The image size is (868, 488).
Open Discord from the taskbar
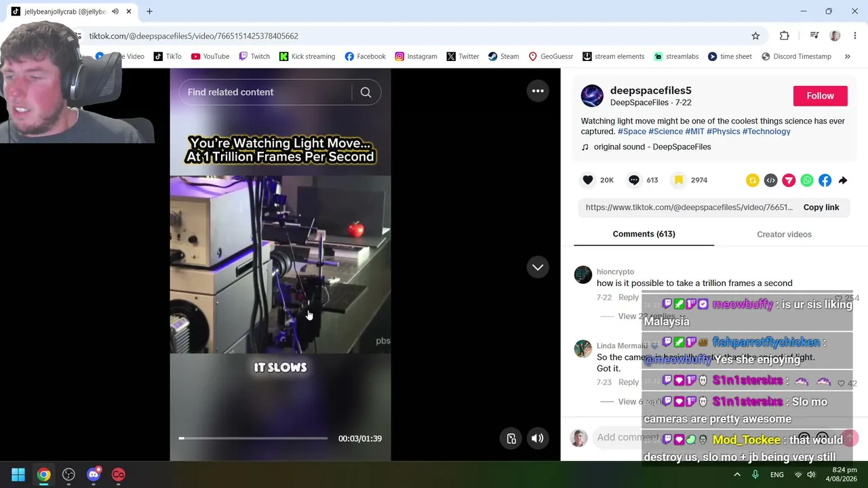pos(94,474)
